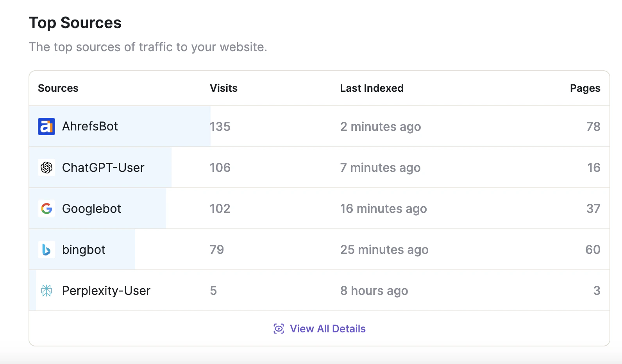Viewport: 622px width, 364px height.
Task: Select the Perplexity-User source name
Action: [x=106, y=291]
